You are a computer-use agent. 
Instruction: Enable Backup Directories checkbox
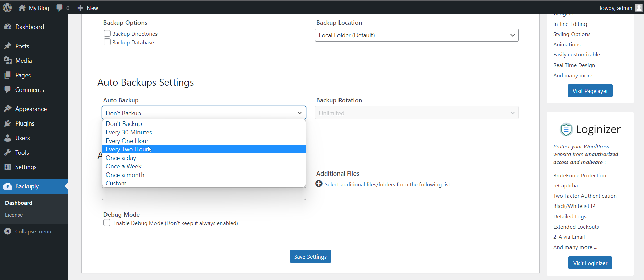107,33
